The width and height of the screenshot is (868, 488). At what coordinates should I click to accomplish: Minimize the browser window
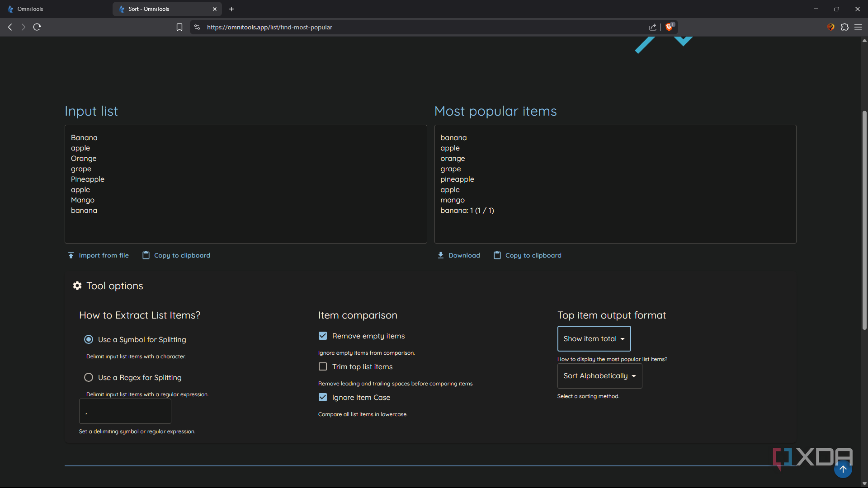click(x=816, y=9)
